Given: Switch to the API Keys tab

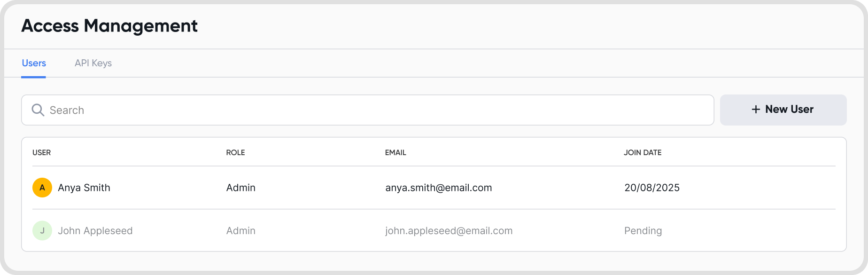Looking at the screenshot, I should tap(93, 63).
